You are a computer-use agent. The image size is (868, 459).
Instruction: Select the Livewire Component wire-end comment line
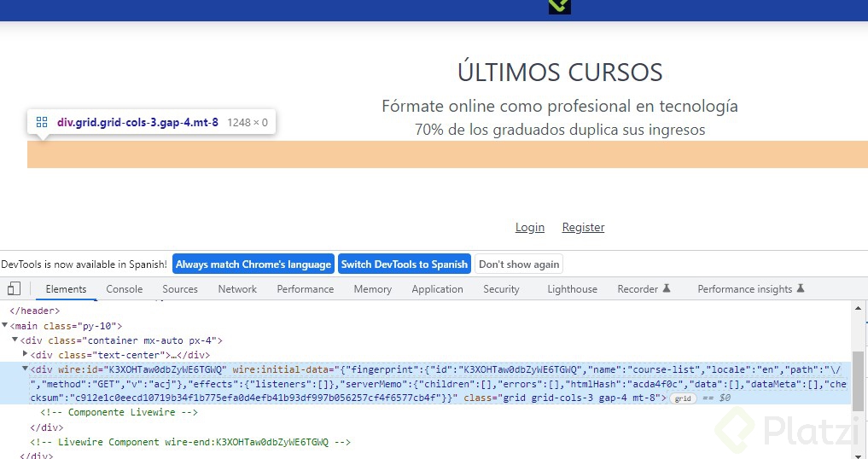tap(190, 442)
